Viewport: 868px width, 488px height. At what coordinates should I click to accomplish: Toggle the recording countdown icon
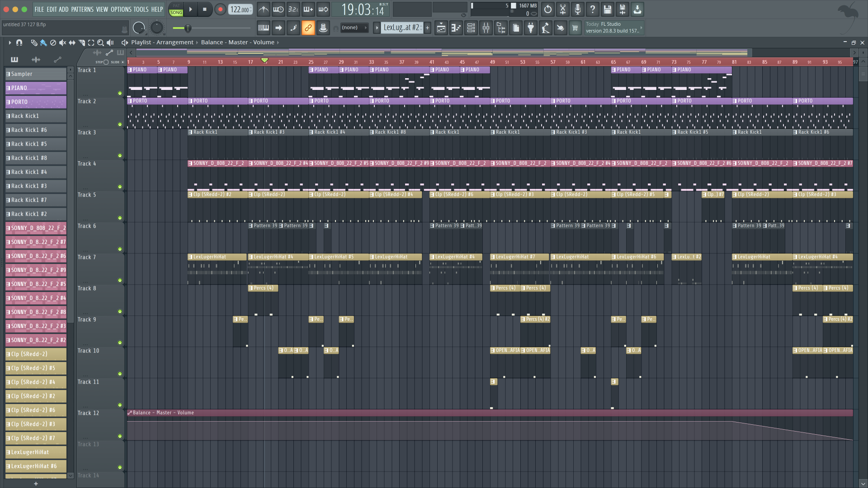(293, 9)
